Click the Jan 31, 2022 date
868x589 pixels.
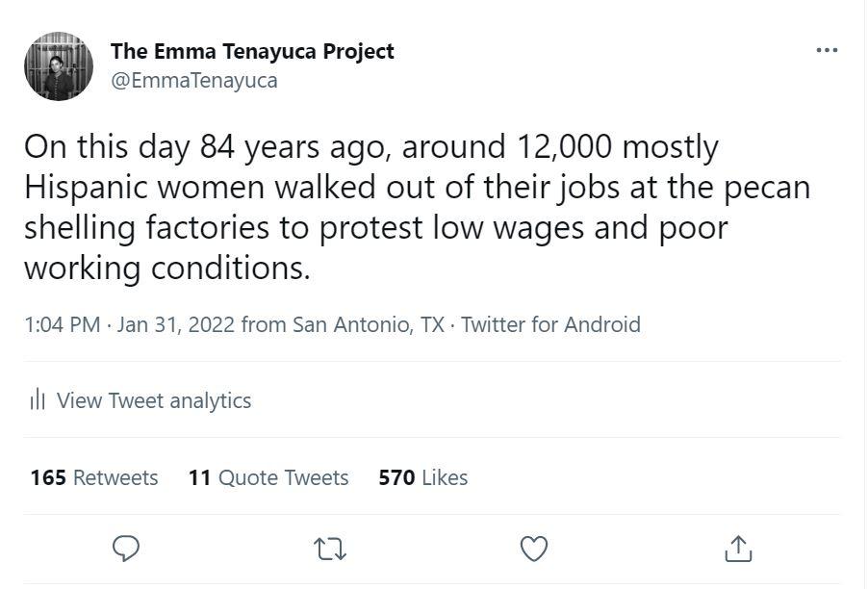pyautogui.click(x=175, y=324)
